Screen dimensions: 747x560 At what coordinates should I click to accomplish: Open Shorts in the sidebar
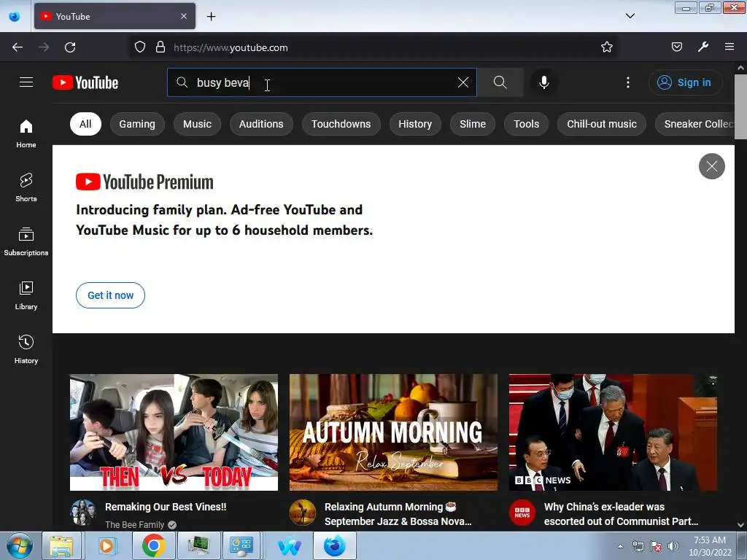click(x=26, y=187)
